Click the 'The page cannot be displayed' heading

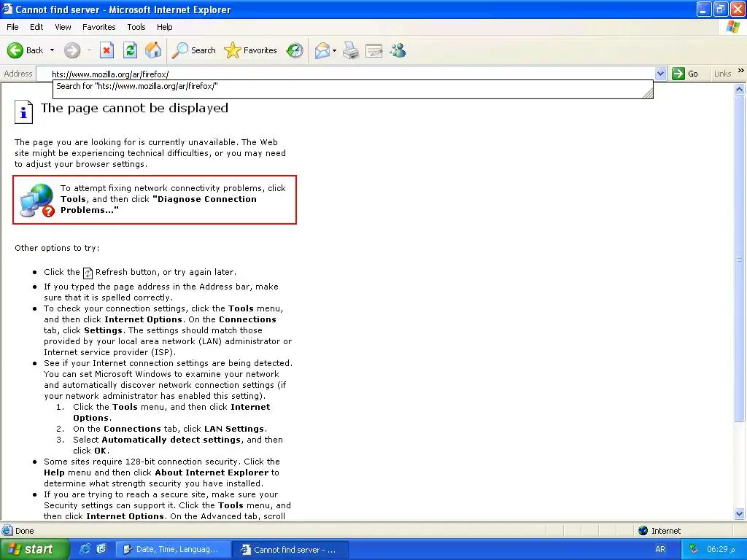[x=134, y=108]
